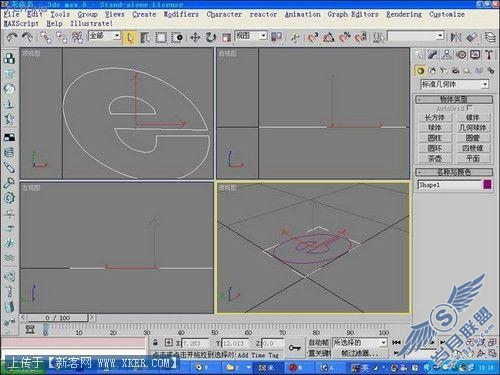Select Lights category in Create panel
This screenshot has height=375, width=500.
[x=444, y=71]
